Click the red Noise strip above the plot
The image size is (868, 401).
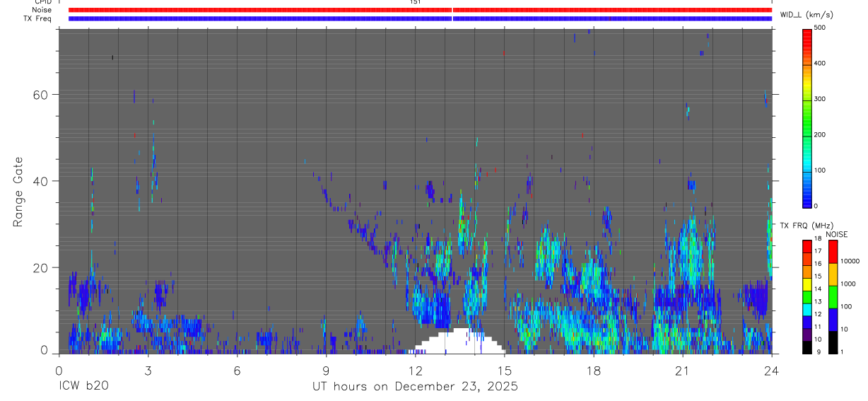pyautogui.click(x=420, y=10)
